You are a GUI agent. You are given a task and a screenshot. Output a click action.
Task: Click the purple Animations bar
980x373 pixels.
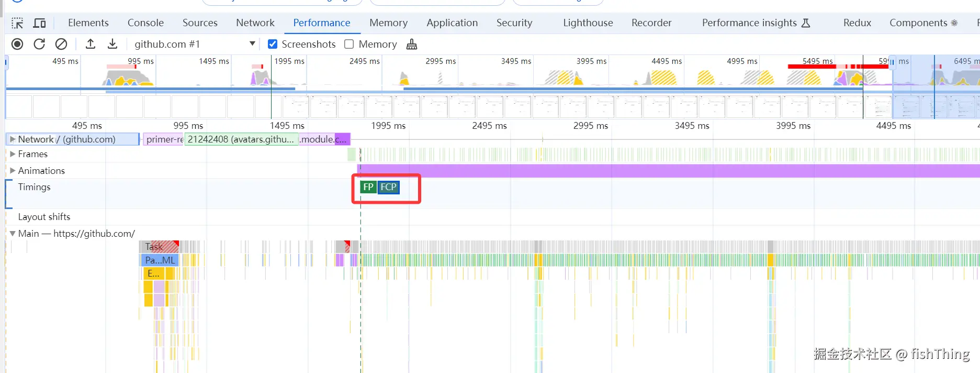668,171
